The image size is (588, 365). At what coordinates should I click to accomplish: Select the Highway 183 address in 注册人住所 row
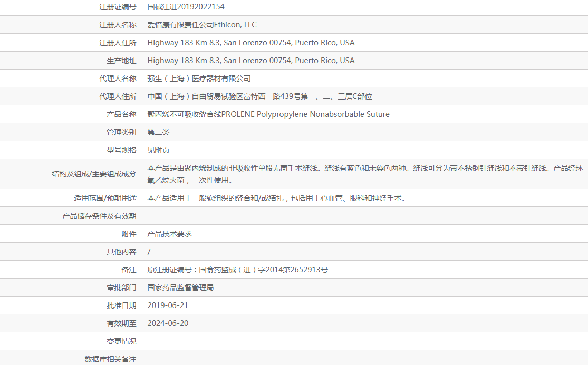[x=251, y=43]
